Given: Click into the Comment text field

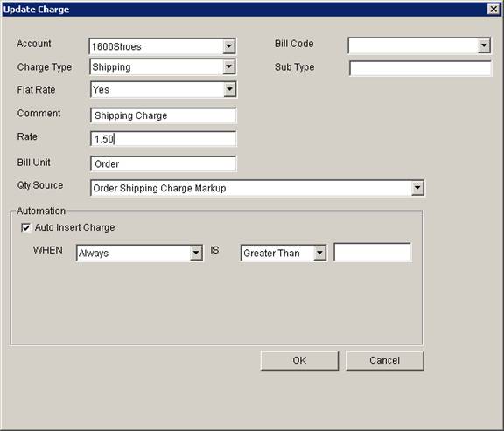Looking at the screenshot, I should point(164,115).
